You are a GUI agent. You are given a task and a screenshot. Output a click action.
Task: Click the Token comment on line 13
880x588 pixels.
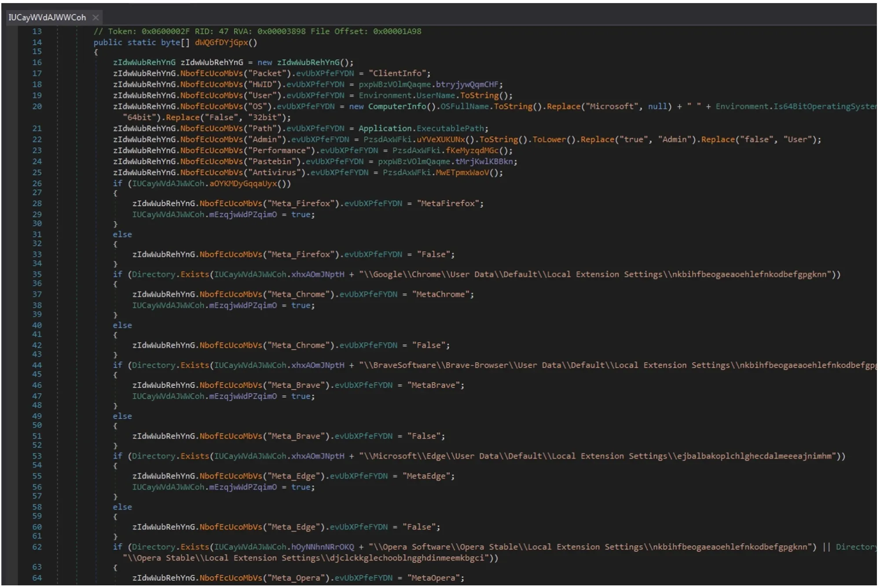[x=257, y=32]
